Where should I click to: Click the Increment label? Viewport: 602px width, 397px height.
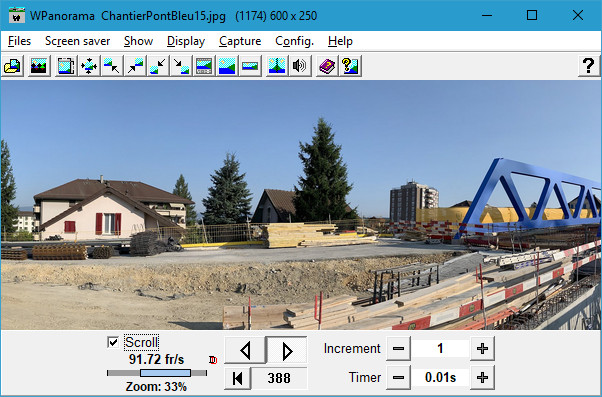(352, 349)
